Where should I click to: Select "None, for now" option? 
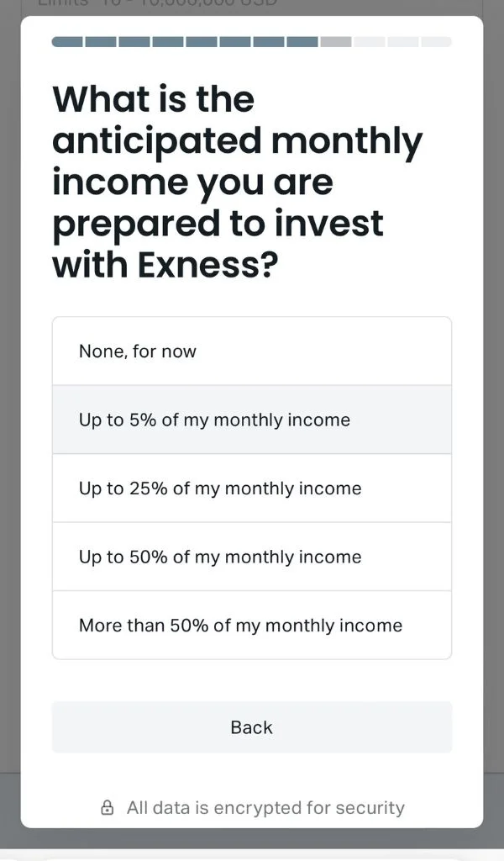251,351
